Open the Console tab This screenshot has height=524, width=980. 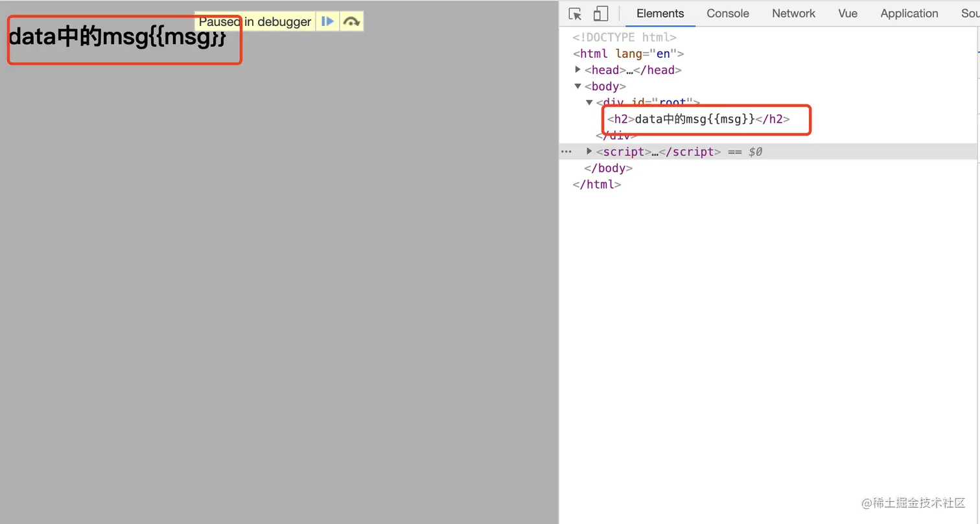tap(728, 14)
